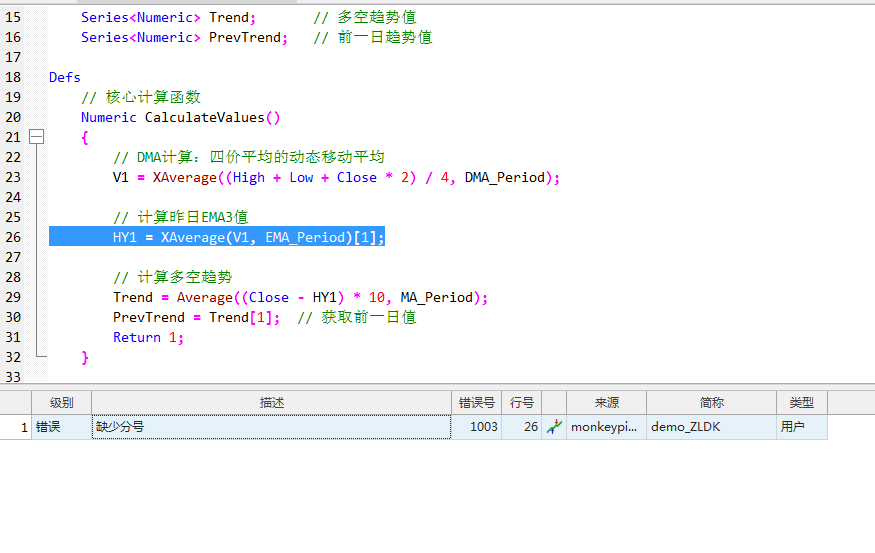
Task: Sort the error list by 级别 column
Action: tap(61, 402)
